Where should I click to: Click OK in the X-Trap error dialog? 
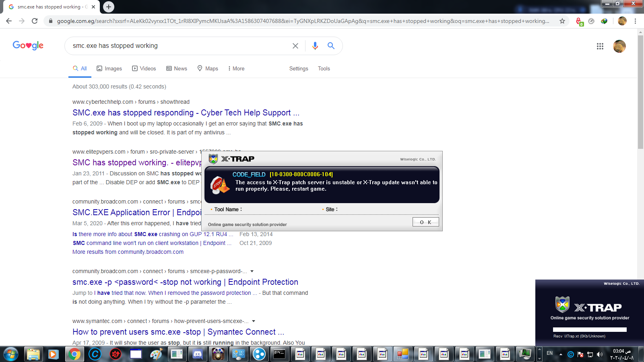425,222
